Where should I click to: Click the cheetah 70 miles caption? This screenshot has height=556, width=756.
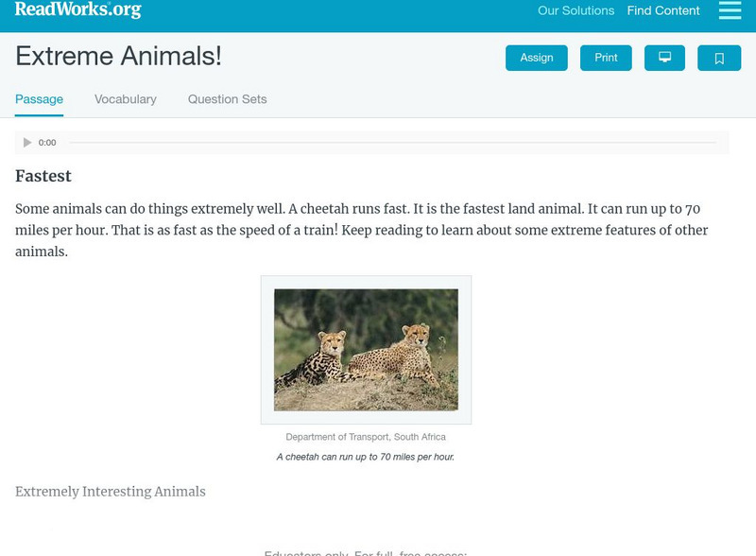pos(366,457)
